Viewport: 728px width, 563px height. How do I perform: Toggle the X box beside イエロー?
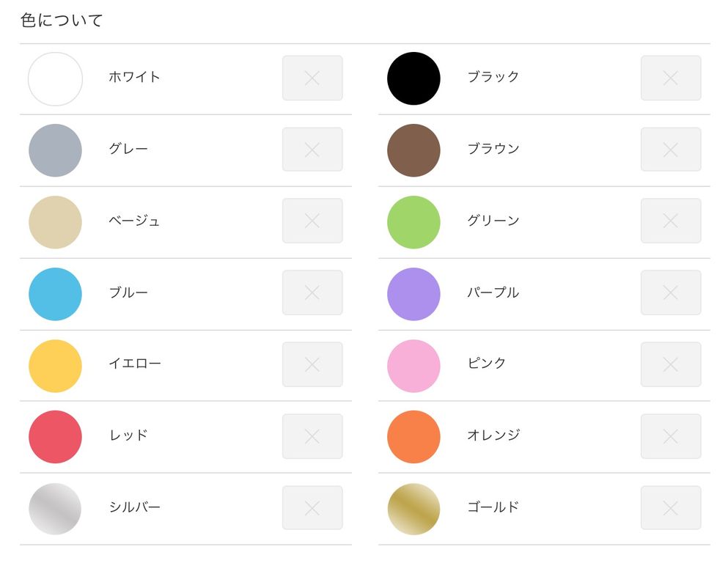click(312, 364)
